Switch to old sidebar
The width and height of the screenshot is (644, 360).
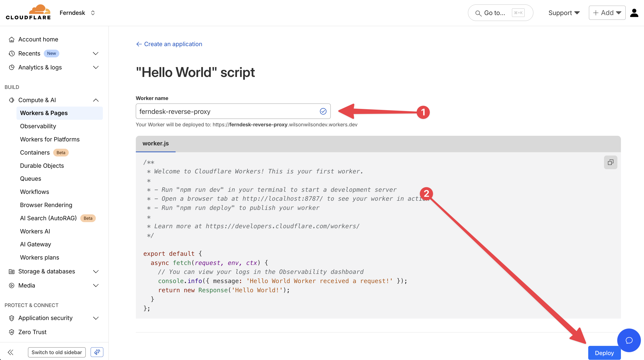[x=57, y=352]
